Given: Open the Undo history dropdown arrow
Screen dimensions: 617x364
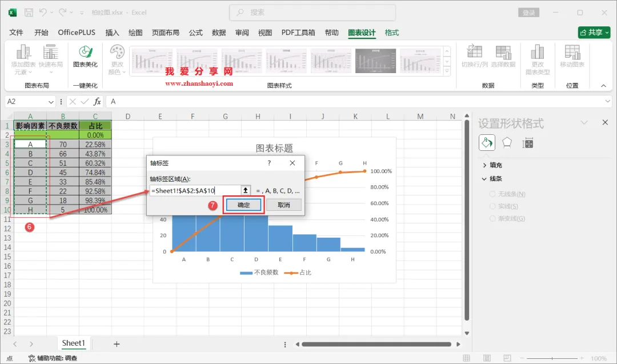Looking at the screenshot, I should coord(52,13).
